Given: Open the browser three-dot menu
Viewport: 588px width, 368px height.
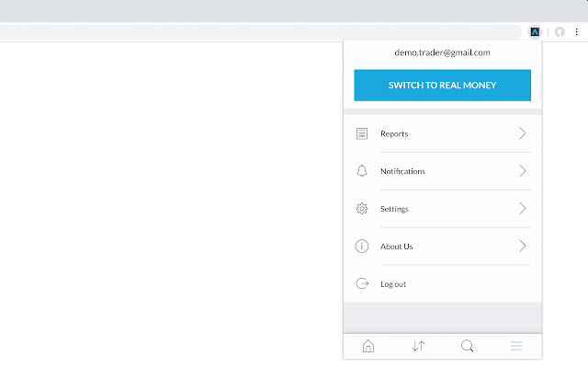Looking at the screenshot, I should [x=577, y=31].
